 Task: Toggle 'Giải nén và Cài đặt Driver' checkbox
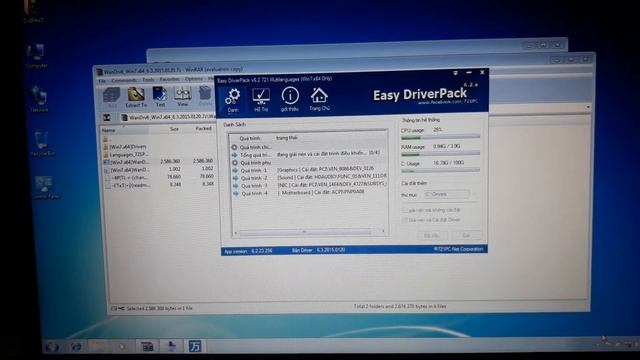click(405, 220)
